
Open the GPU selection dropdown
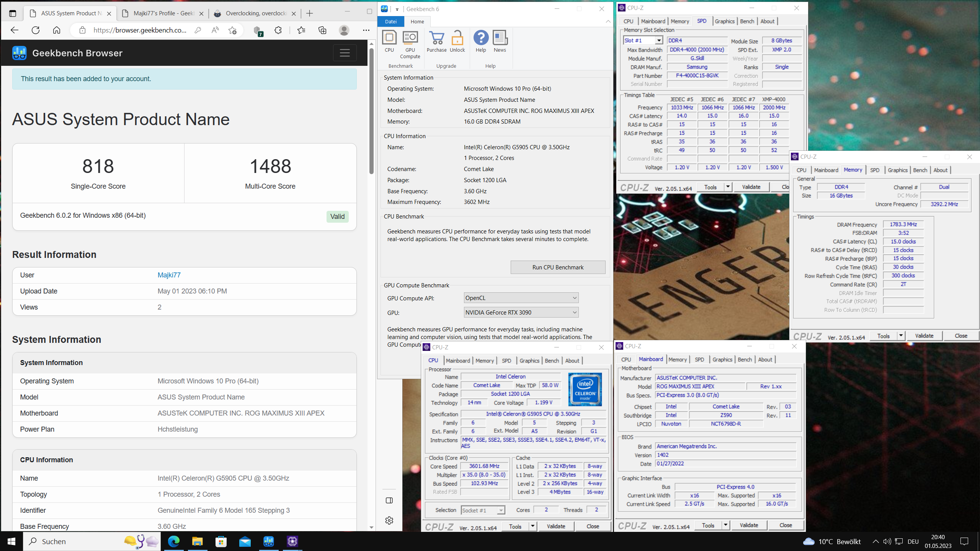pyautogui.click(x=521, y=312)
